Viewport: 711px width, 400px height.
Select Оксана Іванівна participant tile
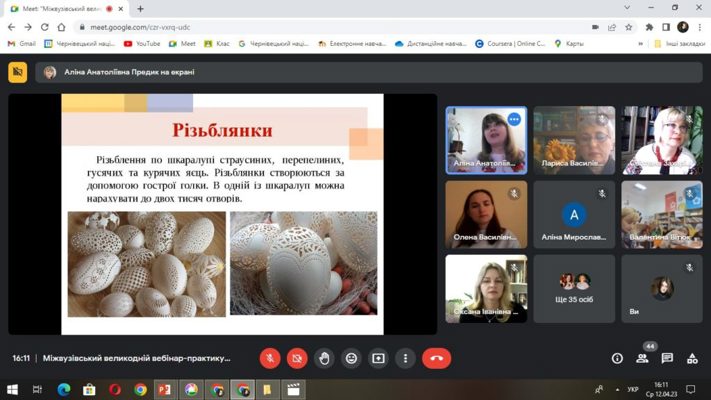tap(486, 289)
